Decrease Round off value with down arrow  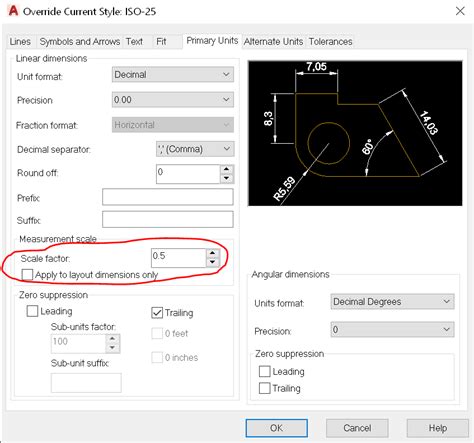pos(227,178)
